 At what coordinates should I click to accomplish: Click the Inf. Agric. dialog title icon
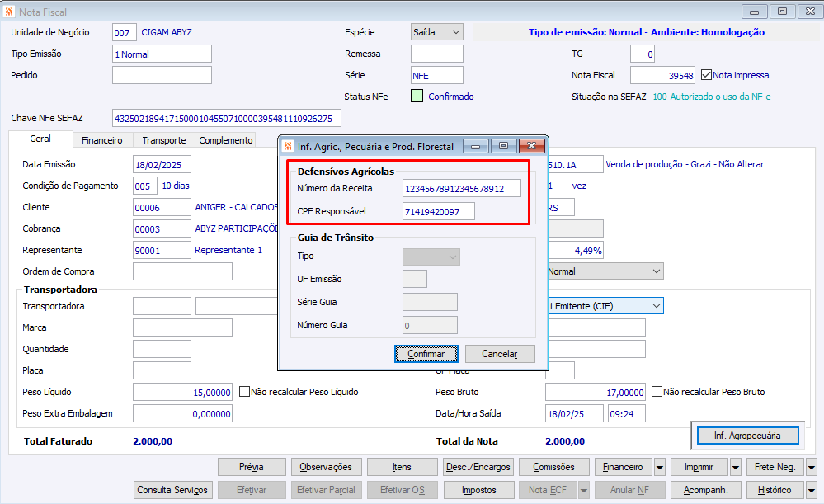(288, 146)
